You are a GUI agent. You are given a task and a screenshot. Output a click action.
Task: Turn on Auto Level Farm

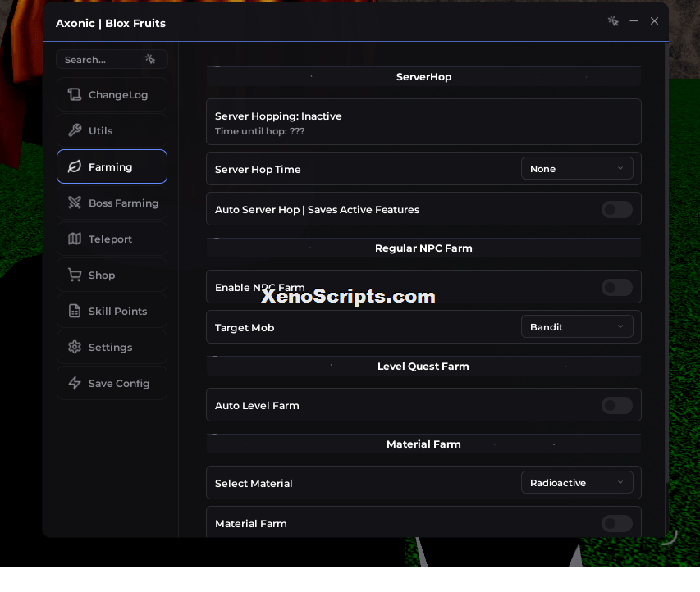point(617,406)
